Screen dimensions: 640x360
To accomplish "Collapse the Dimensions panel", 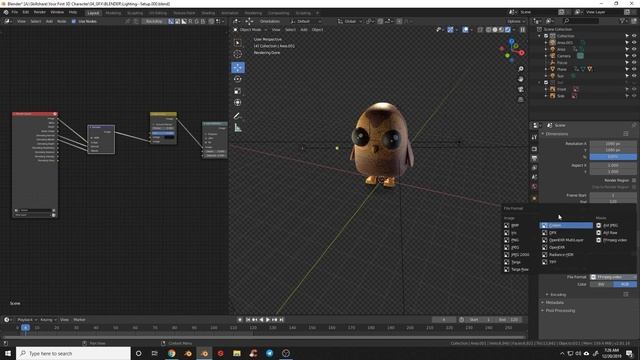I will click(x=556, y=134).
